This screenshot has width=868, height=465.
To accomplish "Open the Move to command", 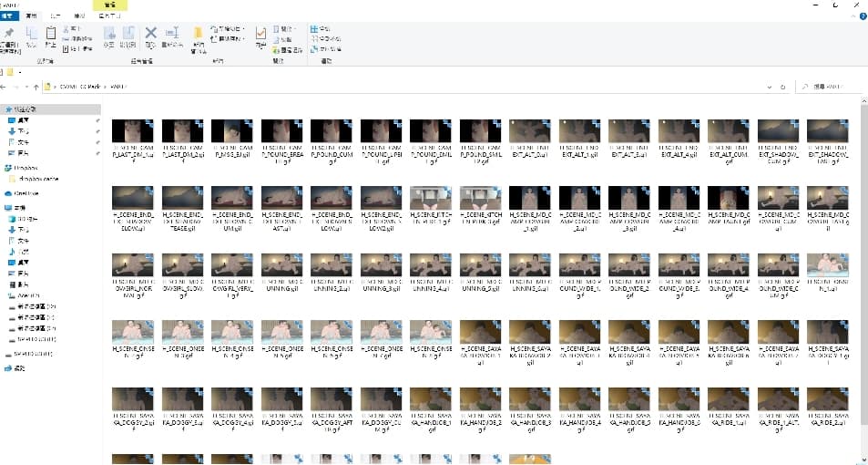I will (109, 37).
